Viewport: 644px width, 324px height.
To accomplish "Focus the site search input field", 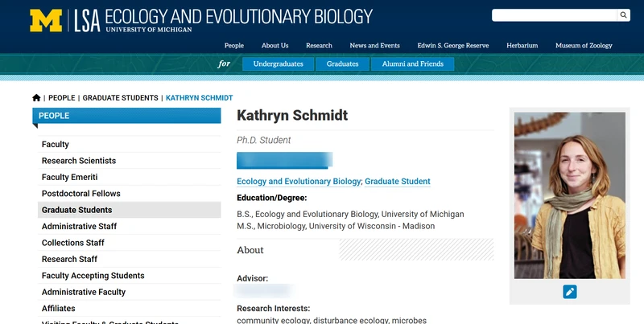I will point(555,15).
